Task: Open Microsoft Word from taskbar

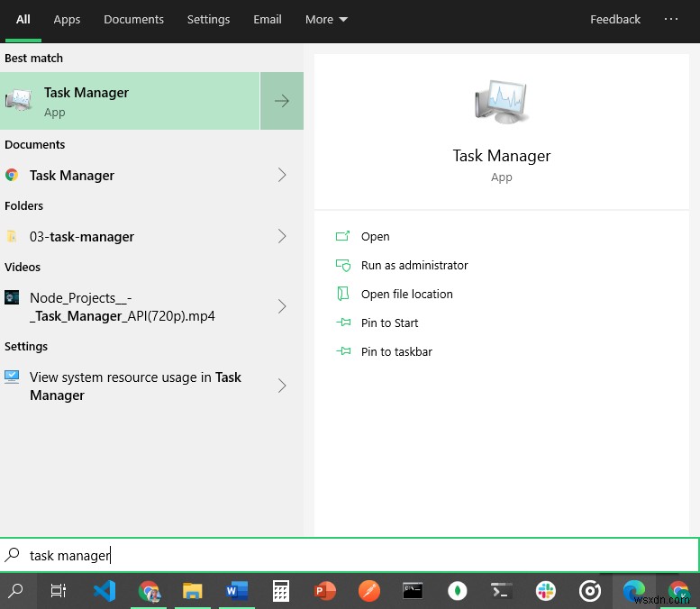Action: [237, 591]
